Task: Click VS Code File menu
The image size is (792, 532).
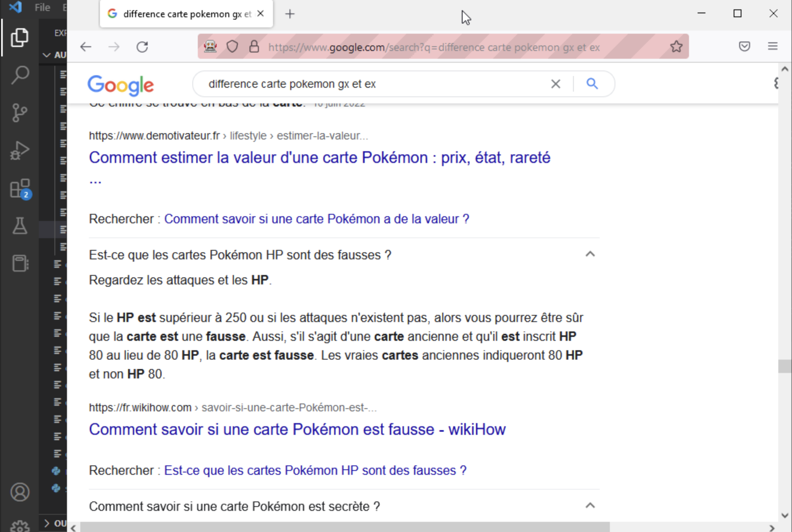Action: pyautogui.click(x=42, y=7)
